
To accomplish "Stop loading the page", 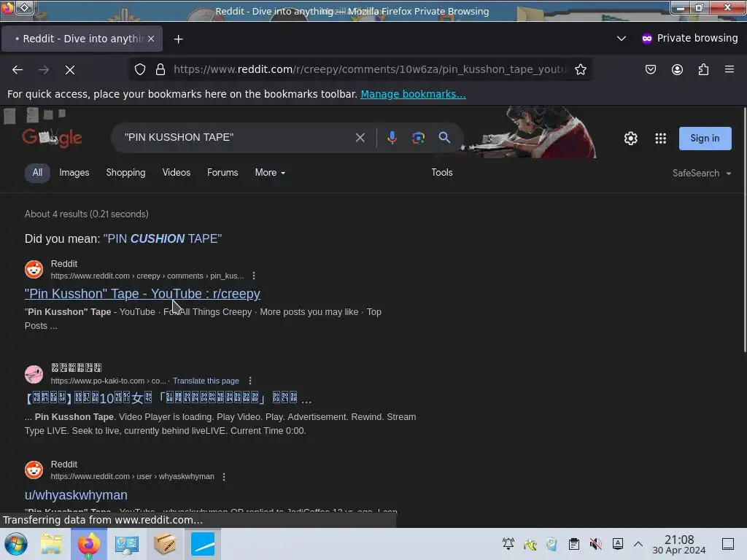I will [x=70, y=69].
